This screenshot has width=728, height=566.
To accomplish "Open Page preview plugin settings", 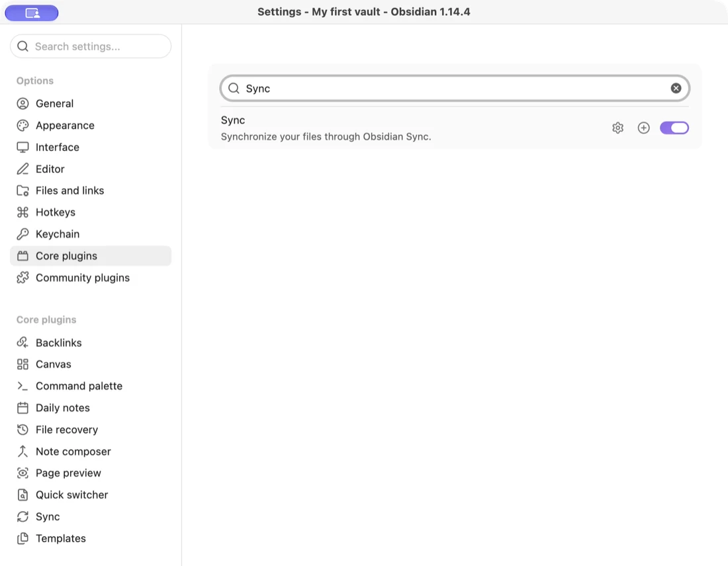I will pos(91,473).
